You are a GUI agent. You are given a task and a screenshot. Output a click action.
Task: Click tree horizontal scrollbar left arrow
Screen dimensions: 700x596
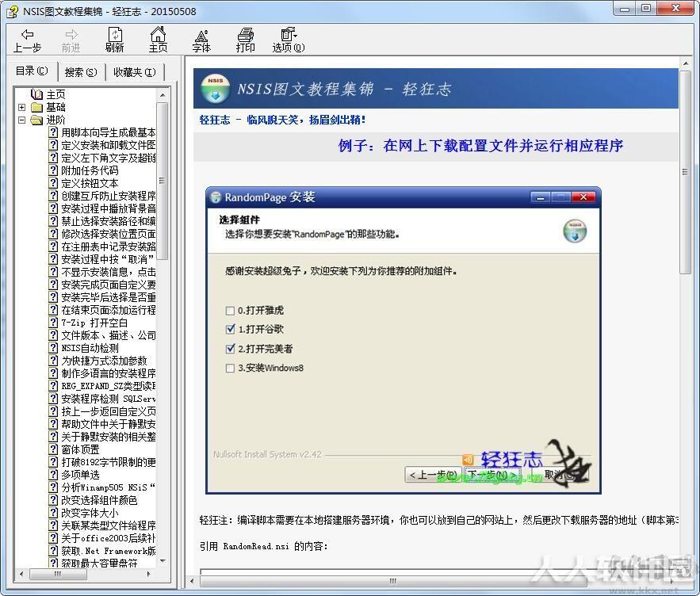coord(21,574)
